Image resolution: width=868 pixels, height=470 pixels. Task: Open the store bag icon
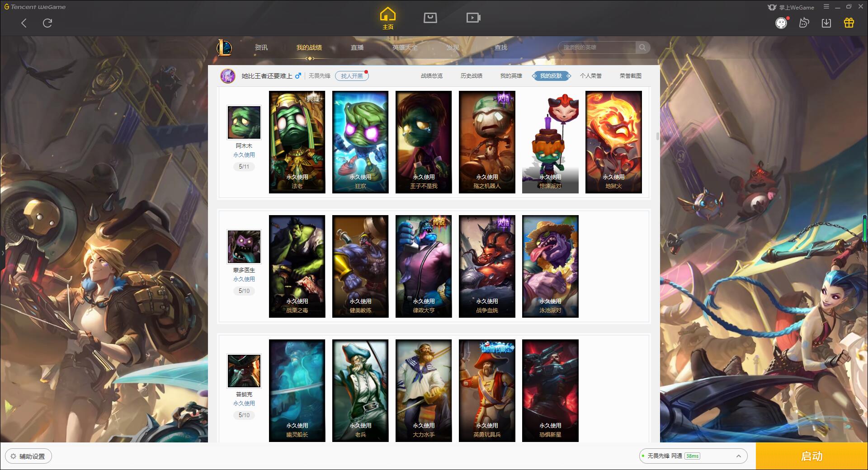click(430, 18)
